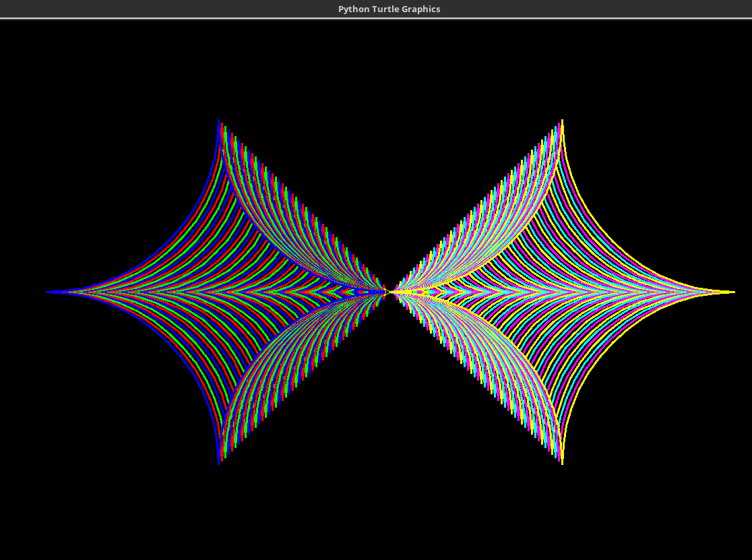Click the stepped upper-right edge of the left shape

click(303, 208)
